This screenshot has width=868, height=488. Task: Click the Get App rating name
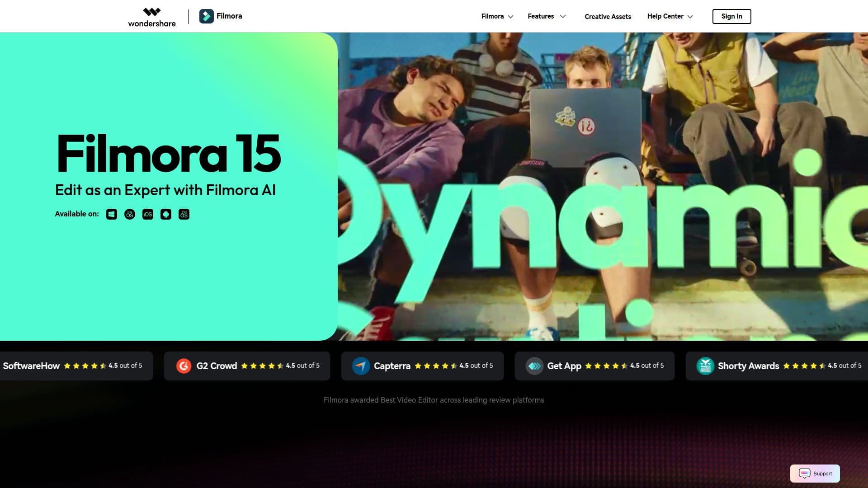pos(564,366)
